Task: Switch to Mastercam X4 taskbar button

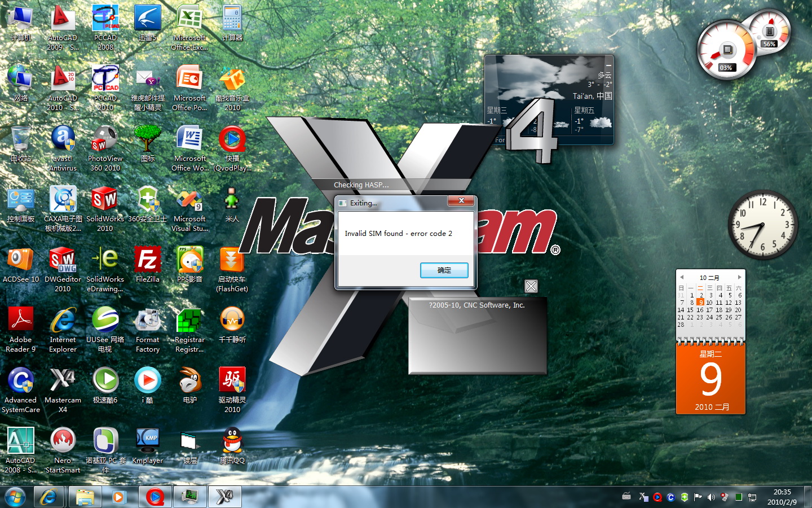Action: tap(224, 497)
